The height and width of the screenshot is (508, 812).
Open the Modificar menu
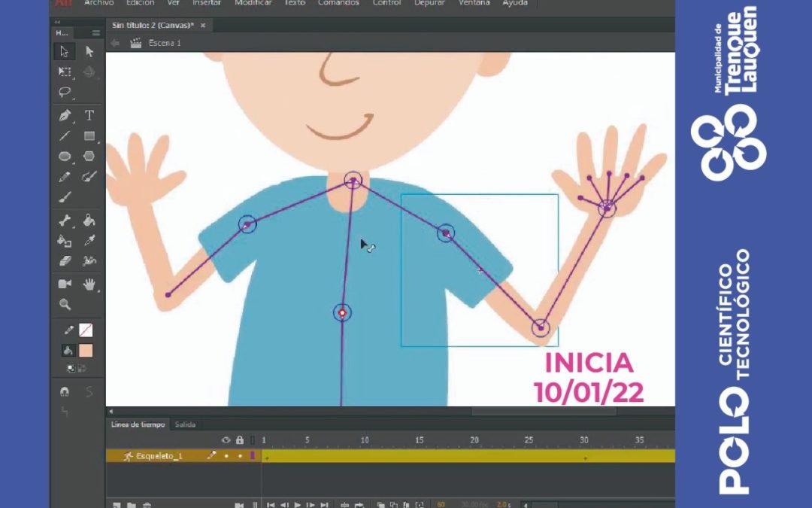click(x=253, y=3)
